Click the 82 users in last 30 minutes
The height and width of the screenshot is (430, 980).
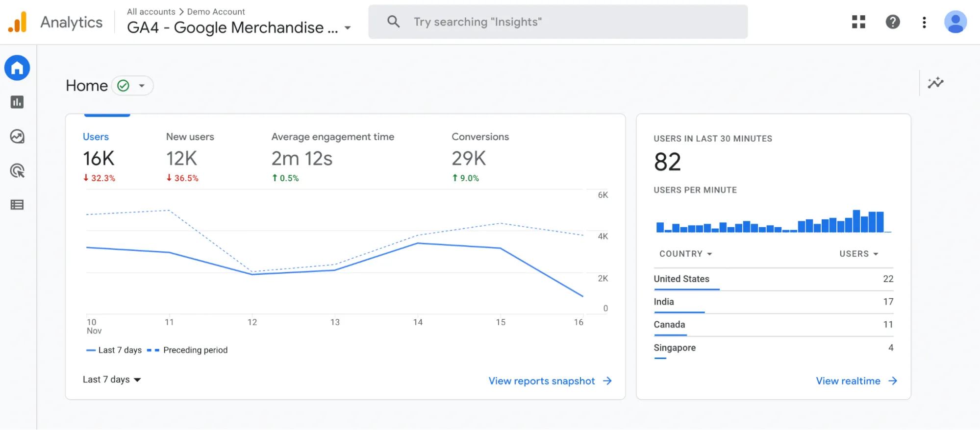pos(667,162)
